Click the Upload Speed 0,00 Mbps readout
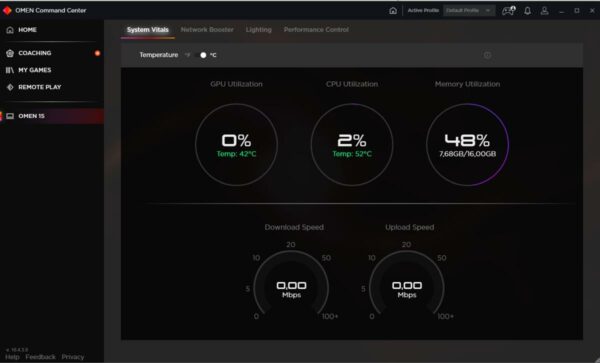The image size is (600, 363). tap(407, 290)
